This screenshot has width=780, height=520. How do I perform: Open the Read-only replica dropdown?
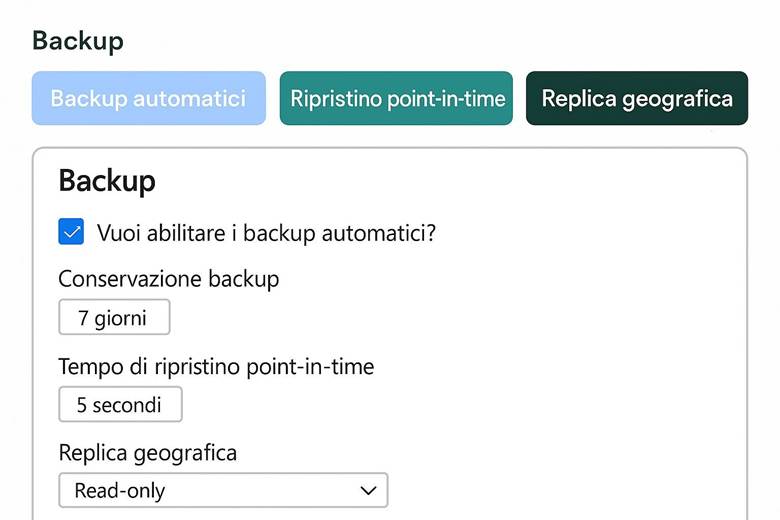[x=223, y=490]
